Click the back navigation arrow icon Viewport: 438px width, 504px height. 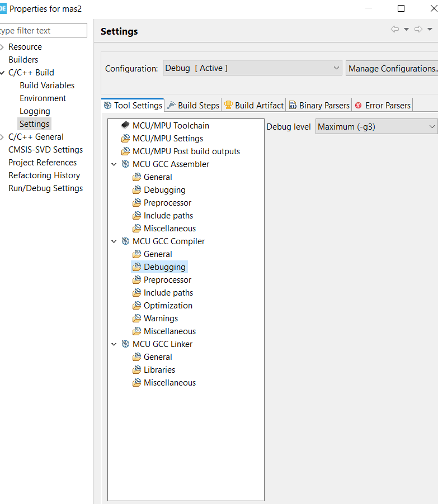click(x=395, y=29)
